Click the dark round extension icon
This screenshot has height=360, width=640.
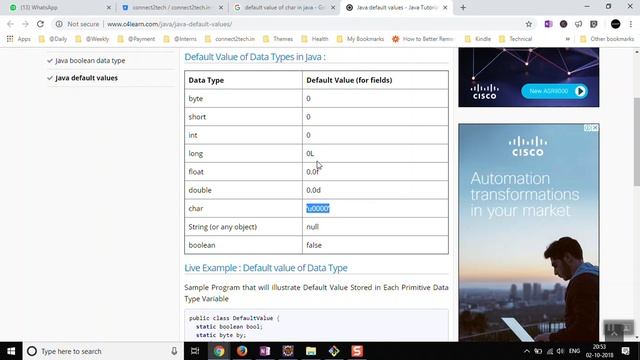pos(563,24)
